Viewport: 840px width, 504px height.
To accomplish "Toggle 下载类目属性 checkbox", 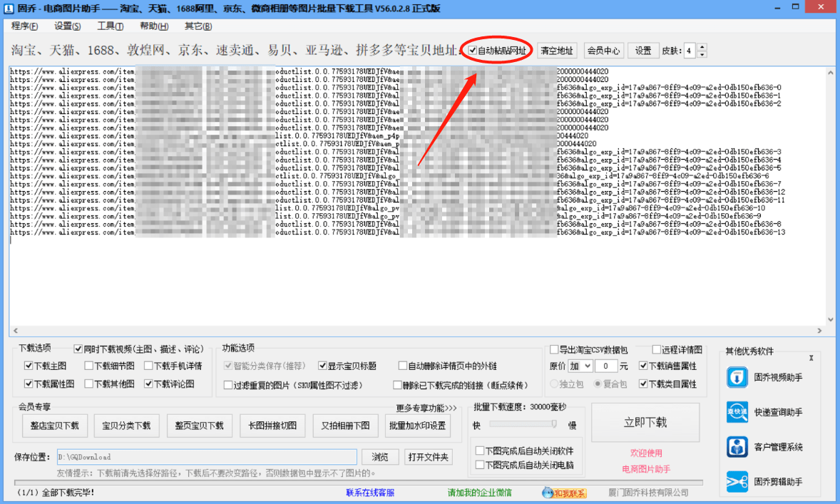I will click(x=643, y=384).
